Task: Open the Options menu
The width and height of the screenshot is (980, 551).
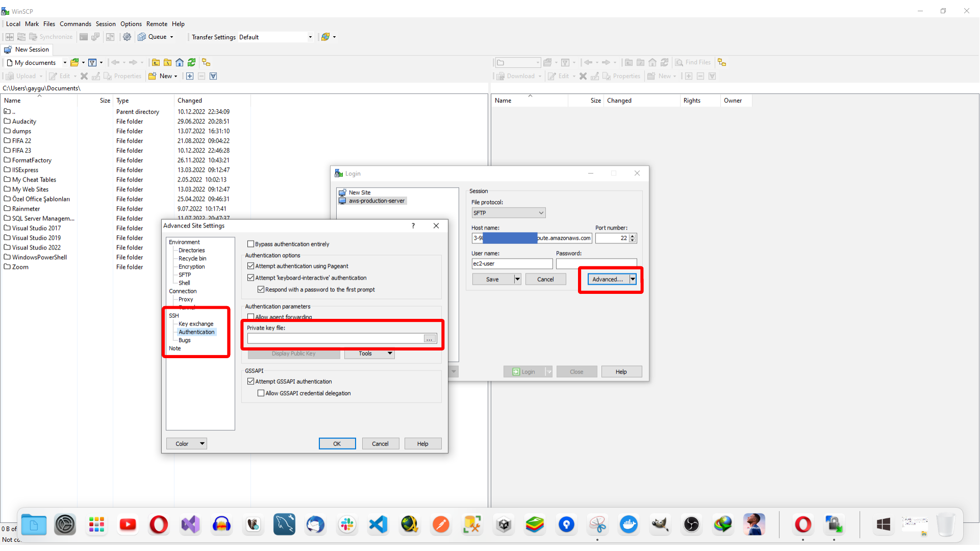Action: click(x=131, y=24)
